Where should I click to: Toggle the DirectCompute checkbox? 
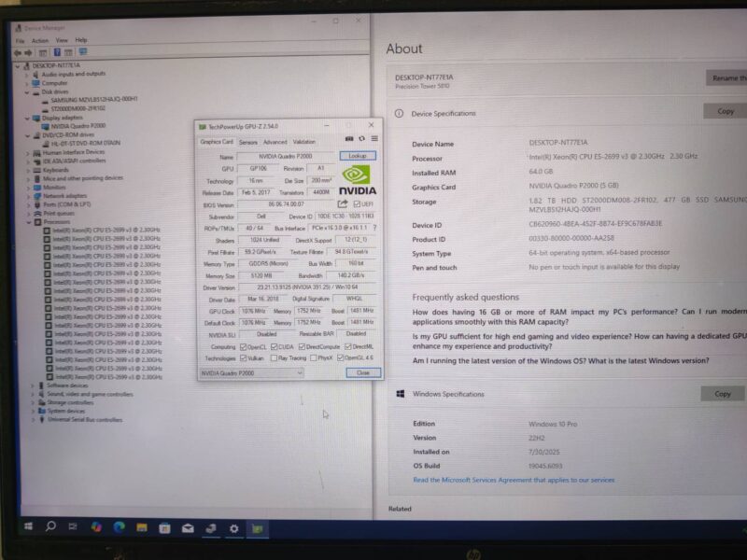click(x=302, y=346)
